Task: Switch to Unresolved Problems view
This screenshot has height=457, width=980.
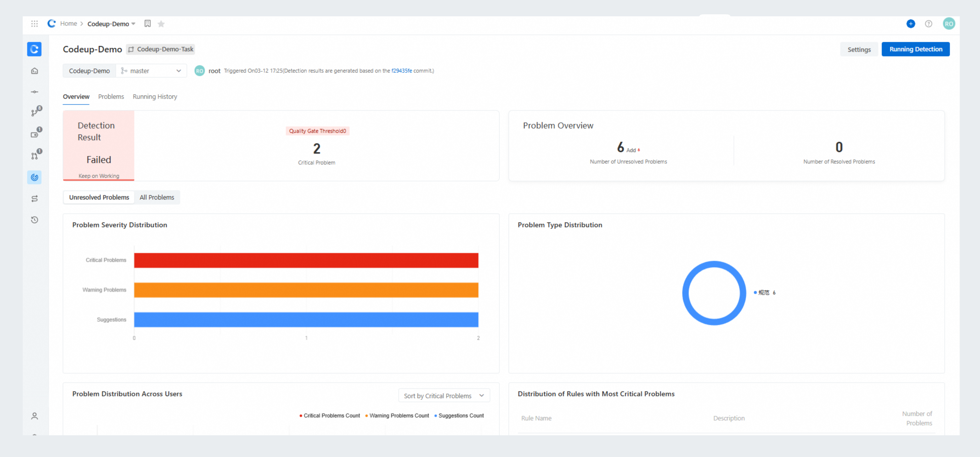Action: [x=99, y=197]
